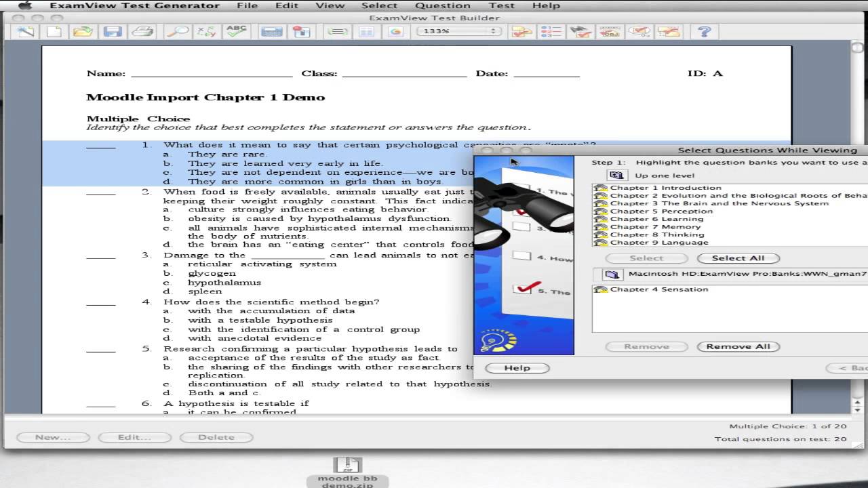Screen dimensions: 868x488
Task: Click the single-line layout toolbar icon
Action: pyautogui.click(x=337, y=31)
